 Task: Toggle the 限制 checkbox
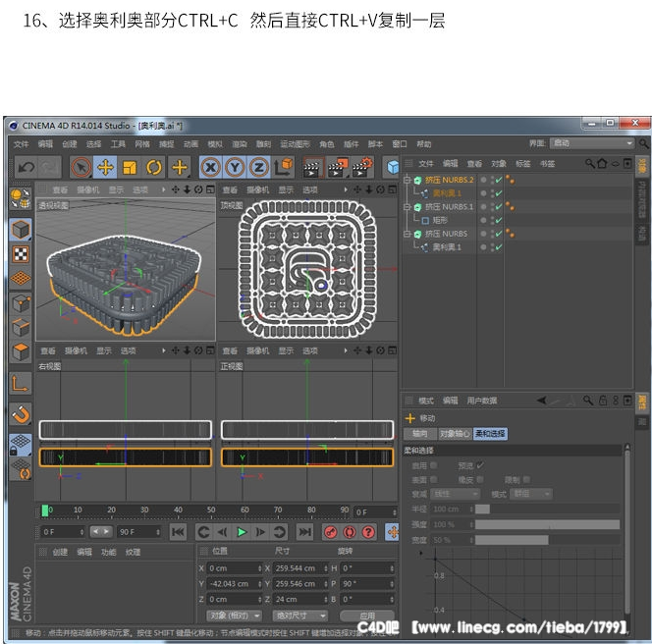coord(527,480)
